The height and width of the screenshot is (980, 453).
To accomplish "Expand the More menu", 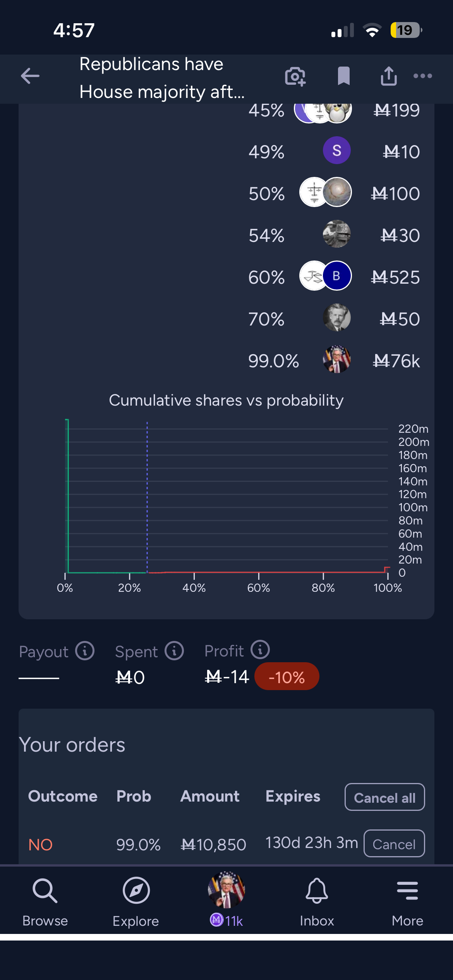I will pos(407,902).
